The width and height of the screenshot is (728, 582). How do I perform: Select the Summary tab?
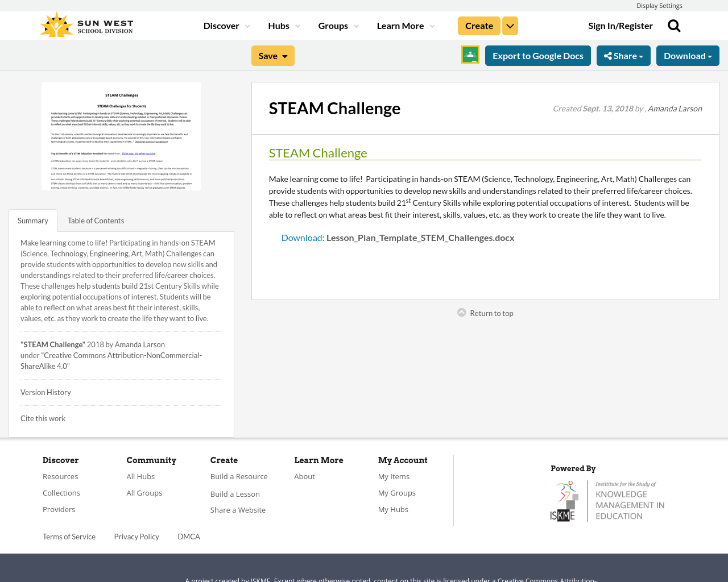click(32, 220)
